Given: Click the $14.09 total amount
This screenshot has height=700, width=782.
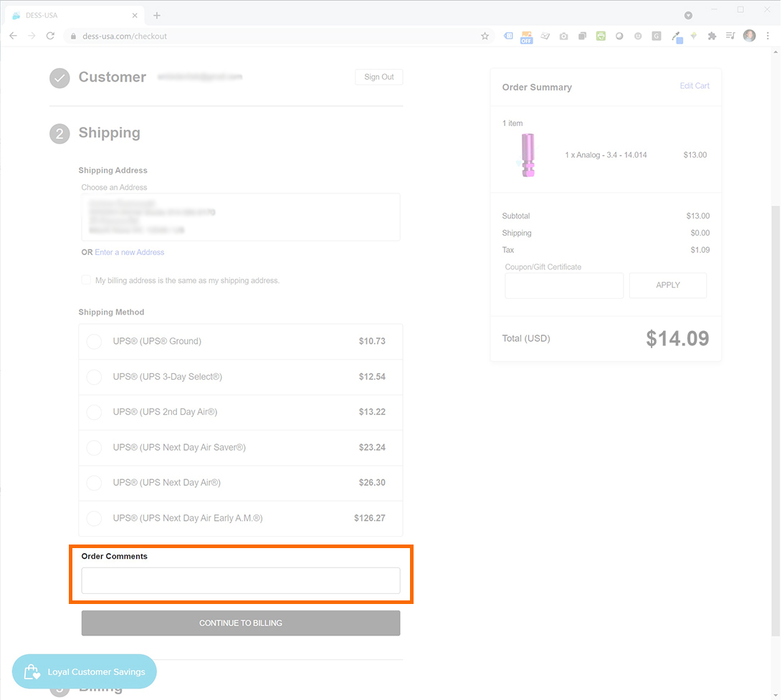Looking at the screenshot, I should [677, 338].
